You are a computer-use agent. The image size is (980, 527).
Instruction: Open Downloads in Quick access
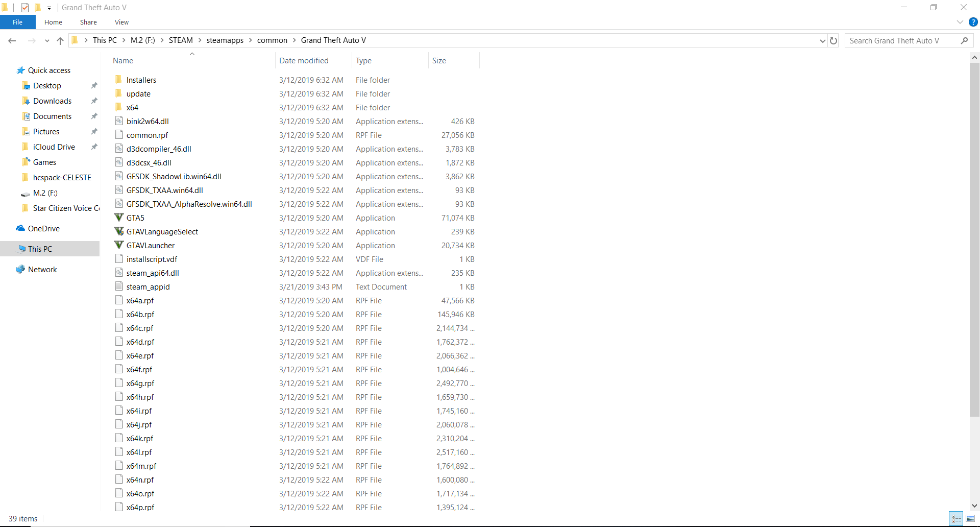pos(52,101)
